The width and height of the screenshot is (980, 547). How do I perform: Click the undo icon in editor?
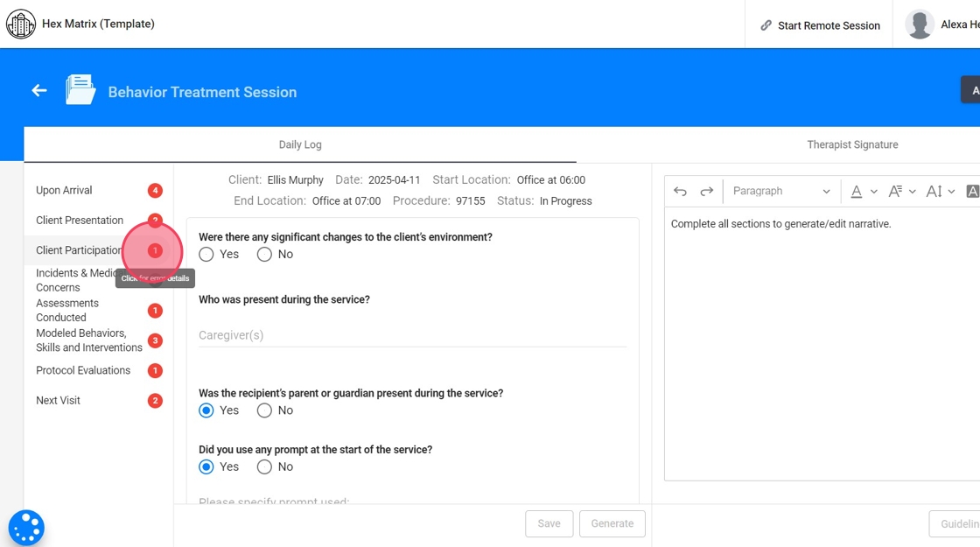680,192
